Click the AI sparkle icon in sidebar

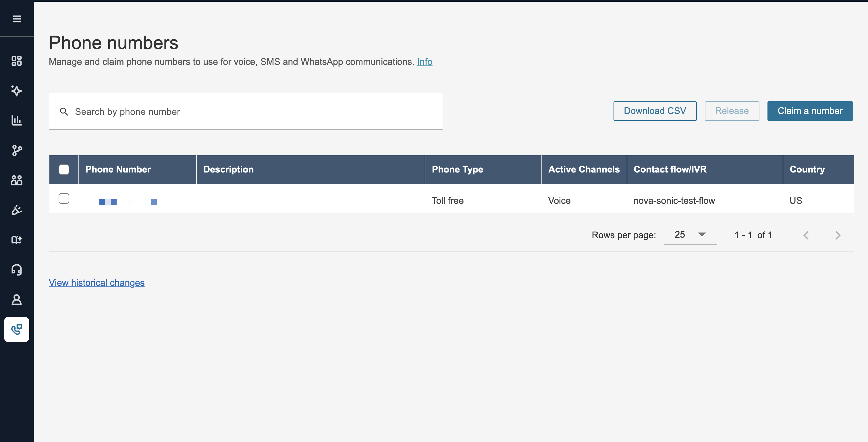click(x=16, y=91)
